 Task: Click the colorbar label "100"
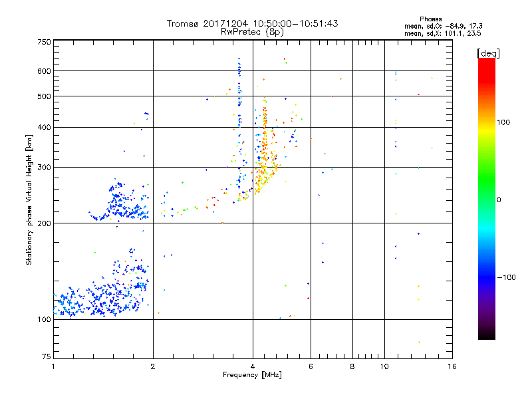(x=503, y=122)
